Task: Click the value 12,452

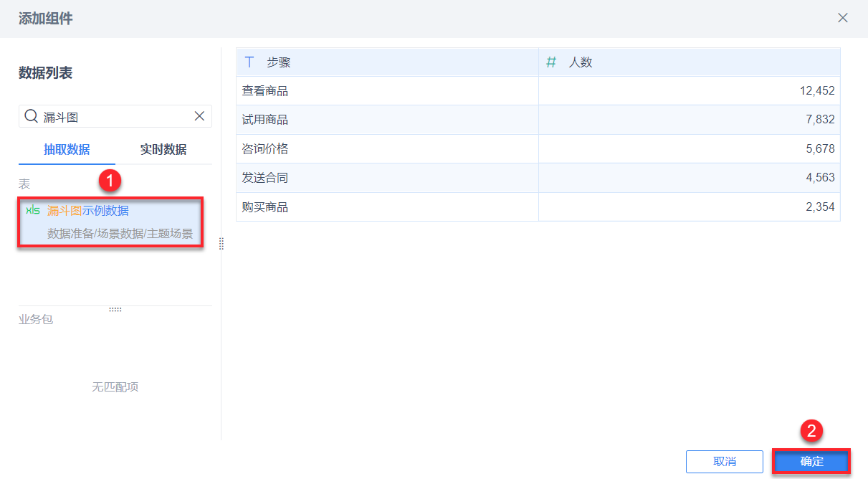Action: pyautogui.click(x=817, y=91)
